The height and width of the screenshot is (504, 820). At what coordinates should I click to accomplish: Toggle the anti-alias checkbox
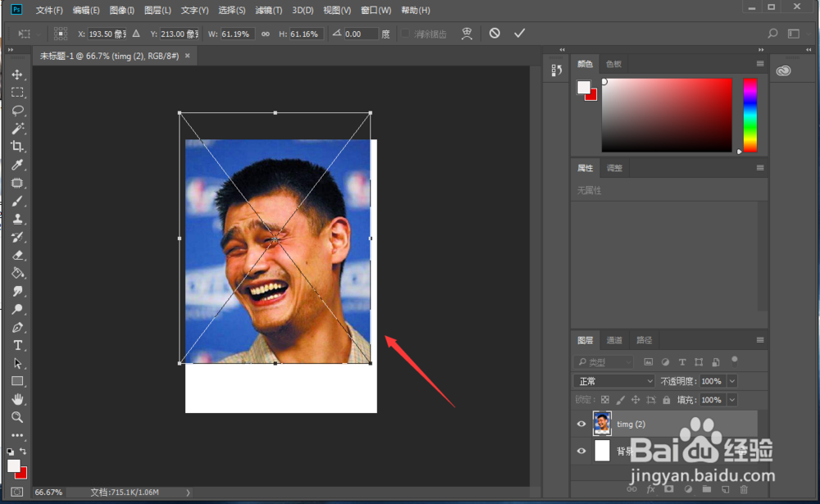coord(405,34)
